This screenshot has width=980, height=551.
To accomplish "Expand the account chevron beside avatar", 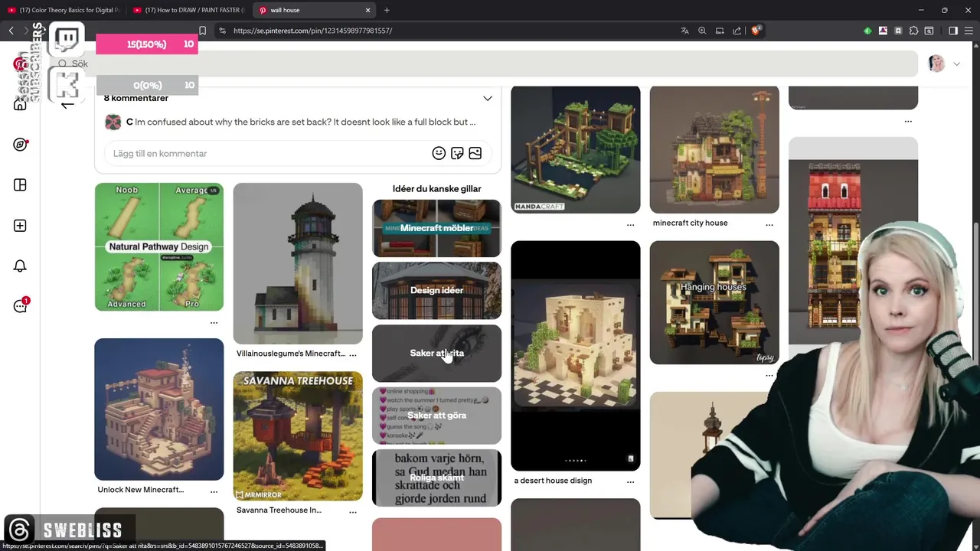I will pyautogui.click(x=956, y=64).
